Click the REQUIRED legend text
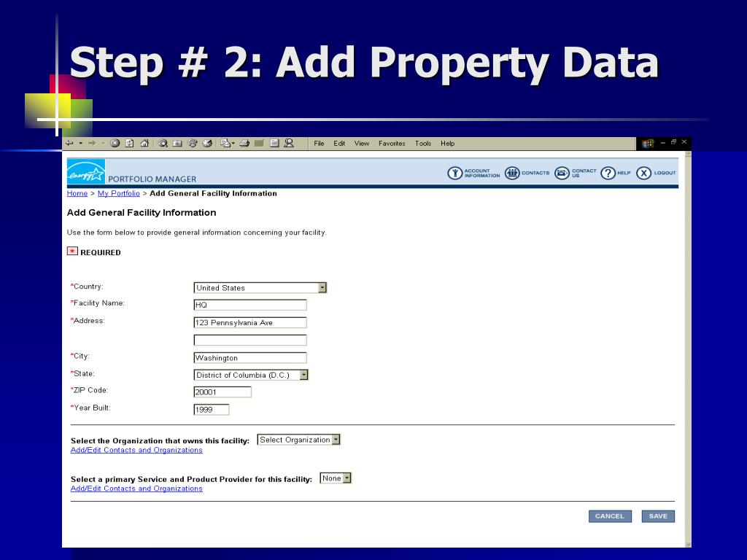 pos(101,252)
